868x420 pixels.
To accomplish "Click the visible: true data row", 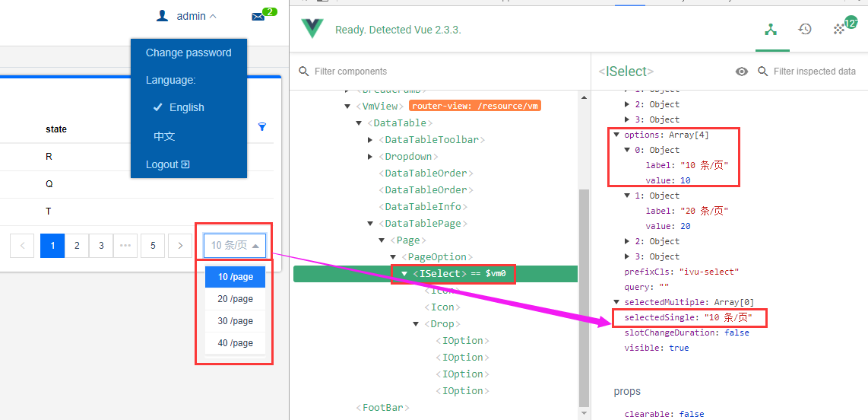I will (657, 348).
